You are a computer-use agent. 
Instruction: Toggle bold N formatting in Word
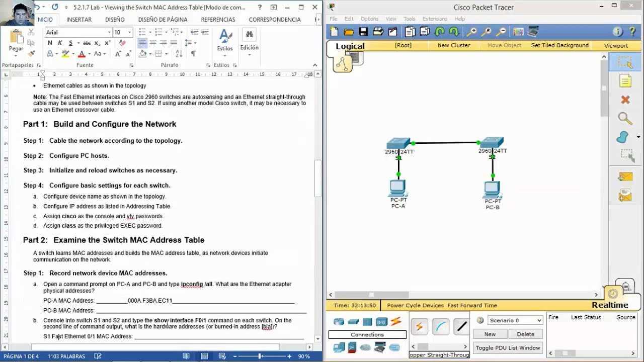50,43
